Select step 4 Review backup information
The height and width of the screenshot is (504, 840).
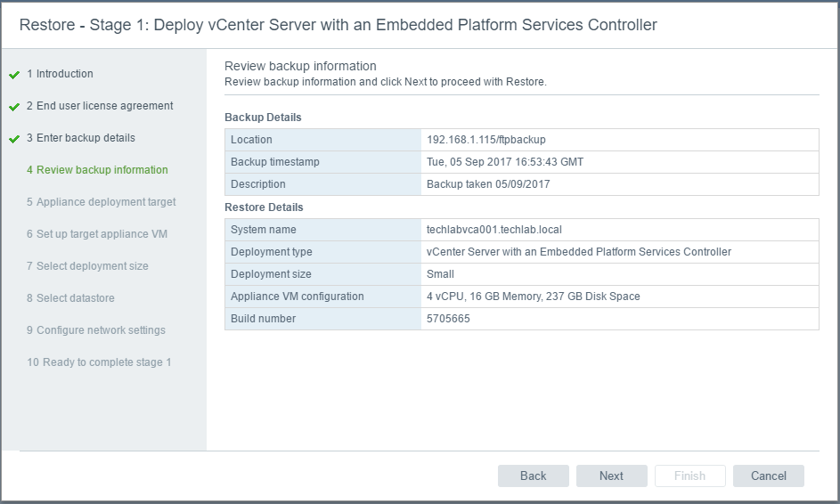coord(97,170)
